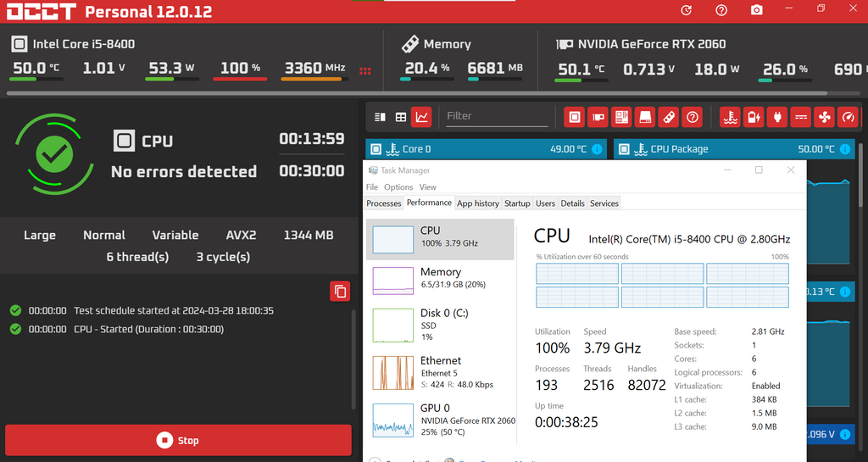This screenshot has width=868, height=462.
Task: Take a screenshot with the camera icon
Action: tap(756, 10)
